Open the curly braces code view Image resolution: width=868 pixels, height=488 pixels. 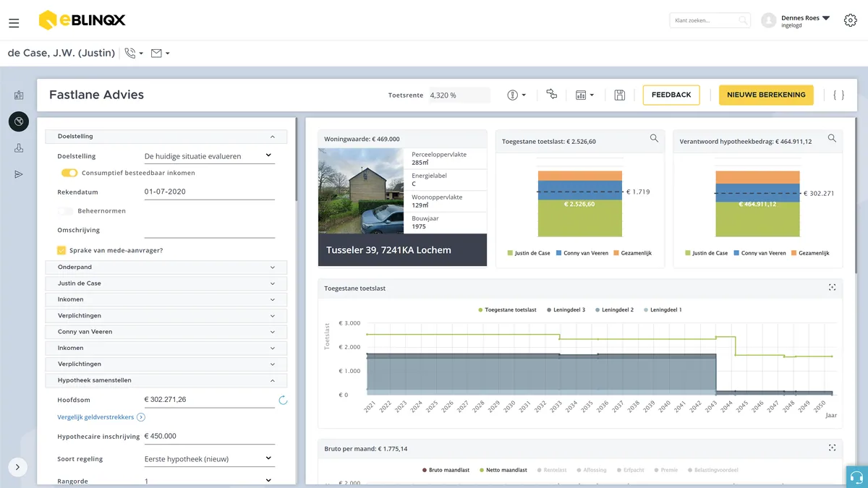(x=838, y=95)
